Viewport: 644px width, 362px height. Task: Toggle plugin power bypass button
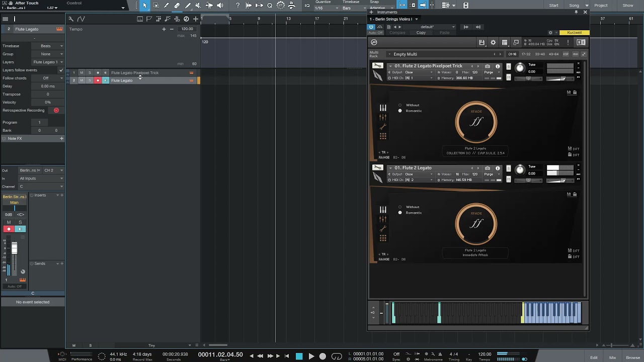point(371,27)
